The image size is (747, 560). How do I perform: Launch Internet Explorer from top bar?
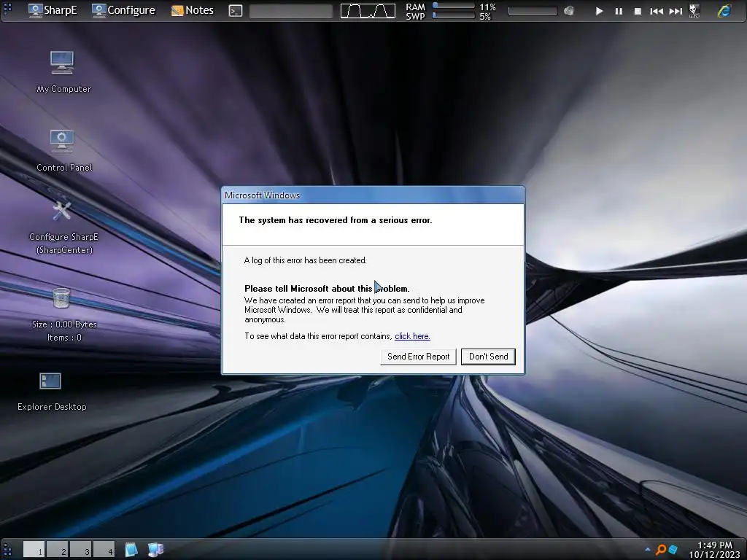pyautogui.click(x=724, y=10)
